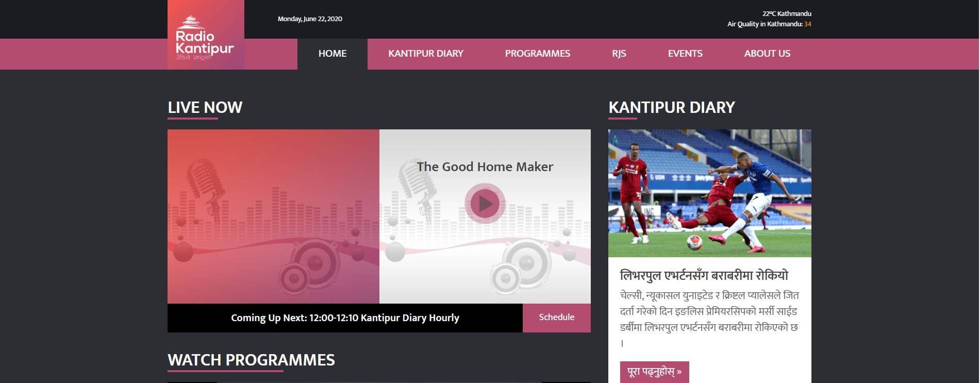
Task: Click Air Quality in Kathmandu value 34
Action: [x=808, y=24]
